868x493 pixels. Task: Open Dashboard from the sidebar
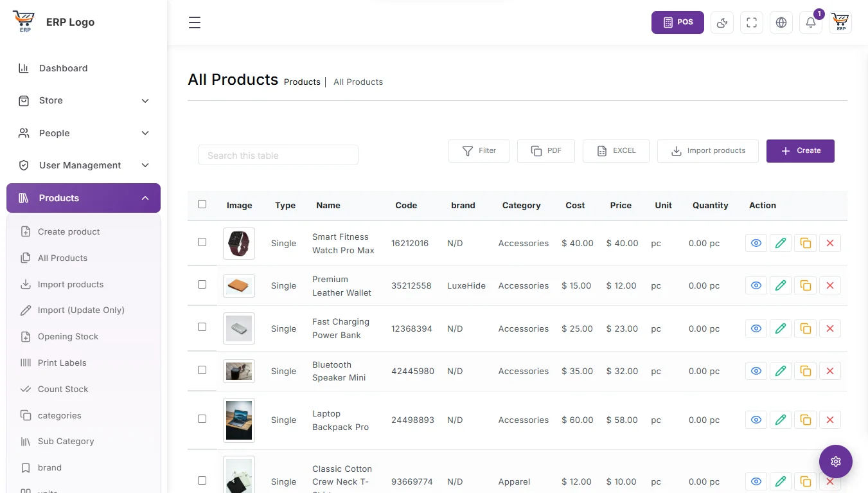click(x=84, y=68)
